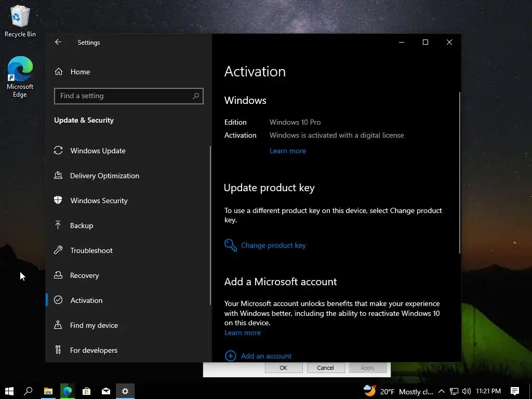Open Find my device page
The width and height of the screenshot is (532, 399).
94,325
